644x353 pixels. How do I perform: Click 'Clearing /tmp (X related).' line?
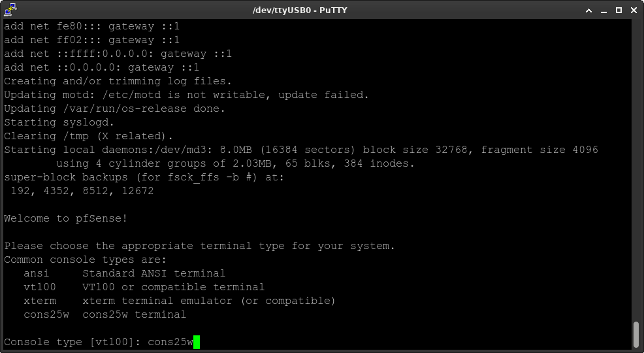pyautogui.click(x=88, y=136)
